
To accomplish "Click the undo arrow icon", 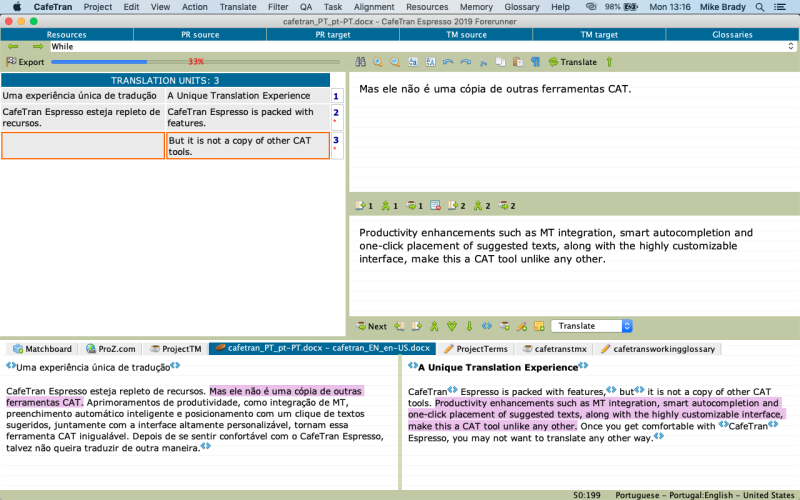I will (448, 62).
